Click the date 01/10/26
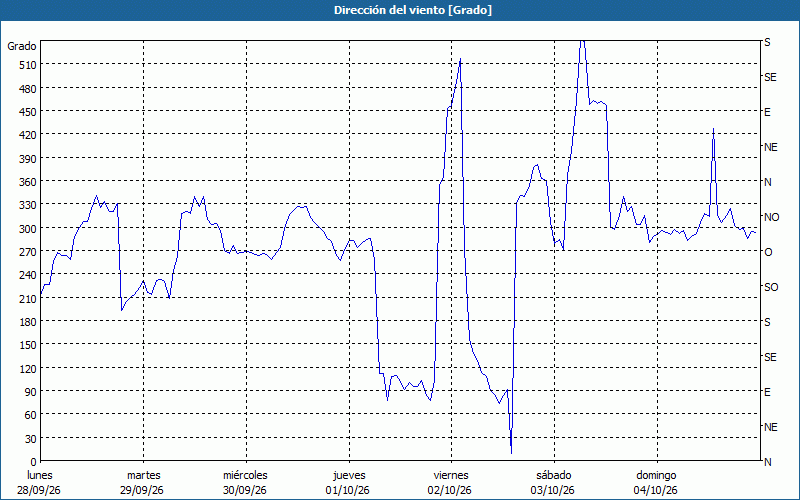 [x=347, y=490]
